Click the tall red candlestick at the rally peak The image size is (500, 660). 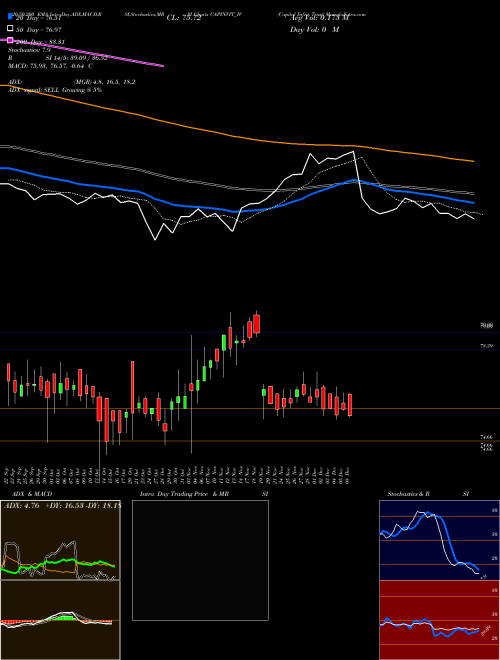[257, 324]
